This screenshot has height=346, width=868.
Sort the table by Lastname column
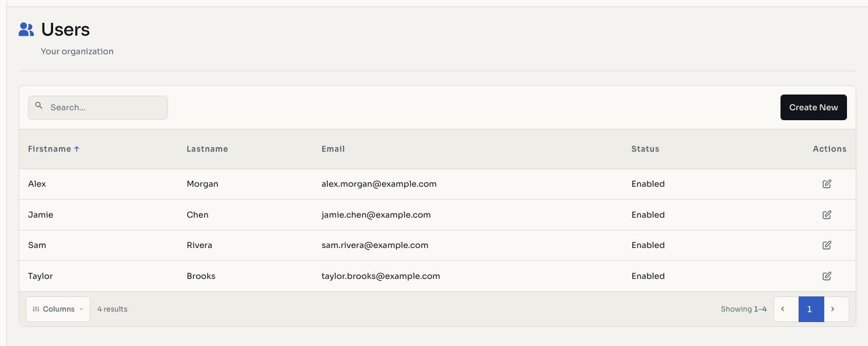click(x=207, y=149)
